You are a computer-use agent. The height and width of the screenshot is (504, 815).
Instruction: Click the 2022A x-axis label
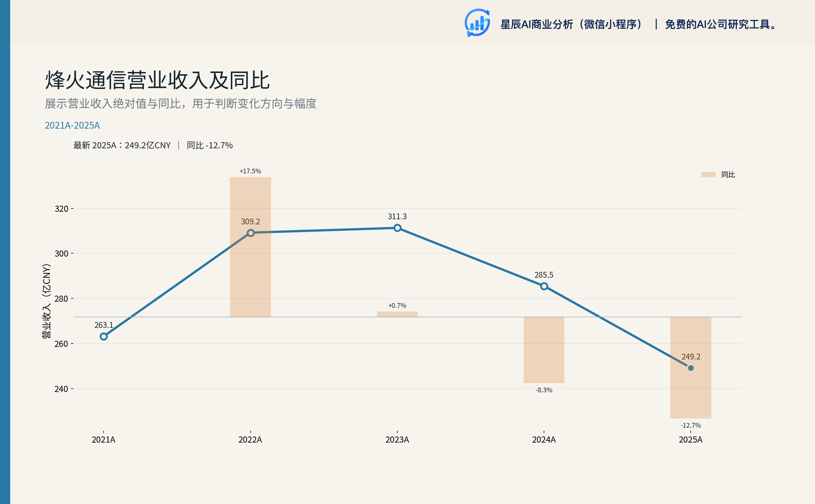point(250,440)
